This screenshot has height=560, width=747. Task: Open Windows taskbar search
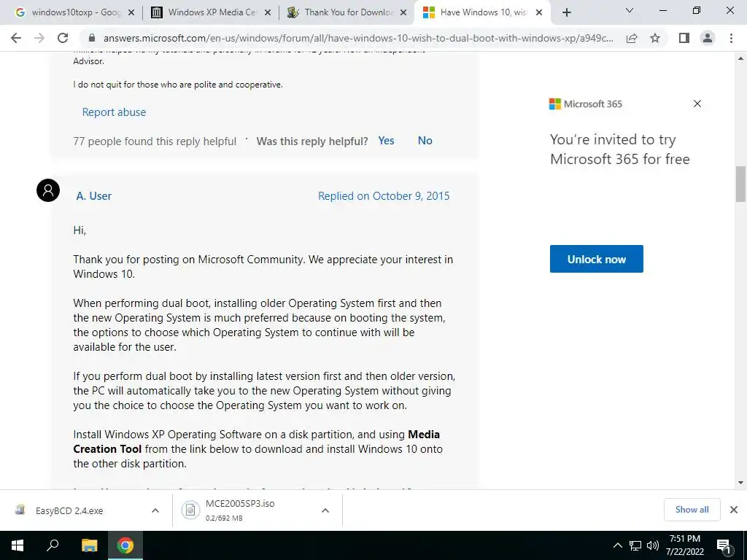point(53,545)
